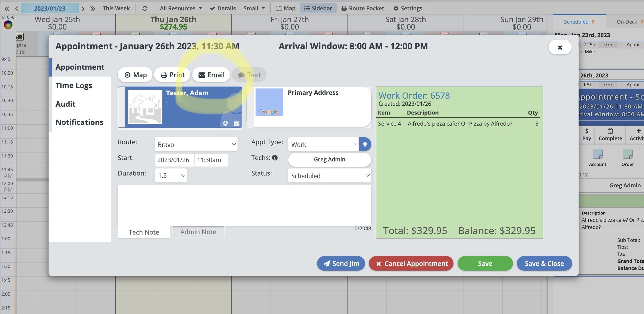The height and width of the screenshot is (314, 644).
Task: Click the Start time field 11:30am
Action: pos(211,160)
